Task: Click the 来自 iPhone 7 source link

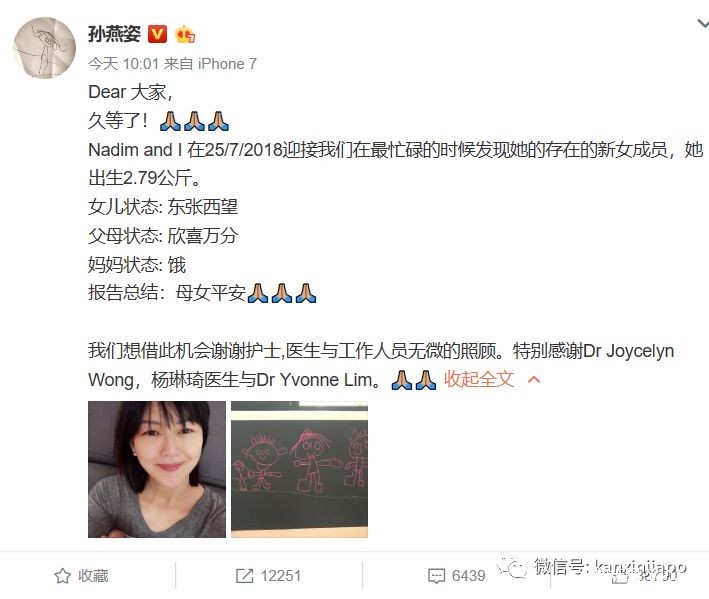Action: click(210, 64)
